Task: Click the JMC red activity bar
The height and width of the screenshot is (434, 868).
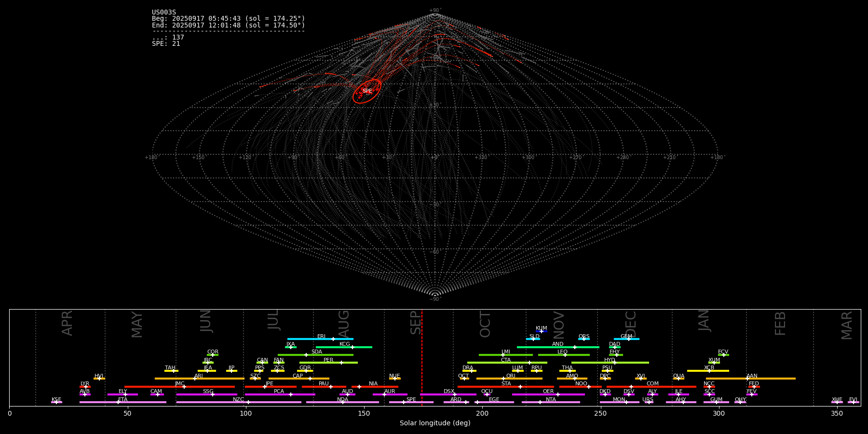Action: click(x=180, y=387)
